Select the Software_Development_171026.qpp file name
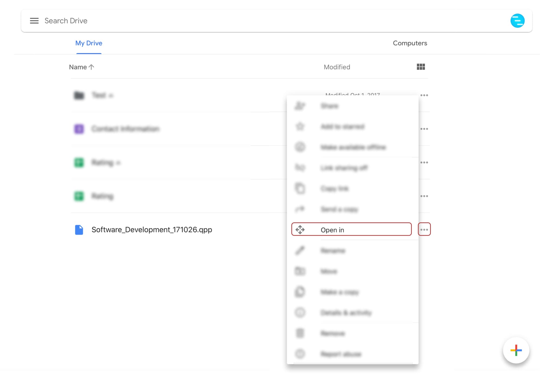The image size is (555, 392). tap(152, 230)
